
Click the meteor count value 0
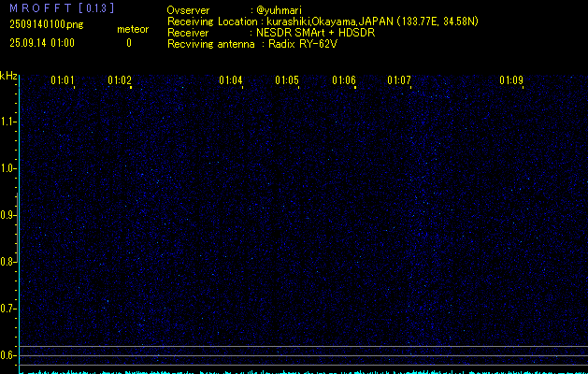[x=129, y=43]
